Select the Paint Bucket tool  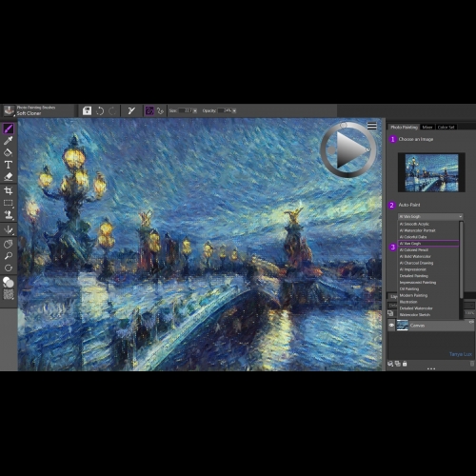click(x=9, y=152)
